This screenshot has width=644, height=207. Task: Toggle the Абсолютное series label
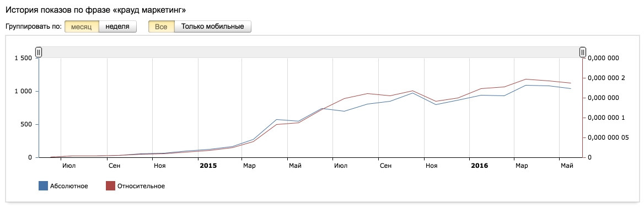pyautogui.click(x=69, y=186)
